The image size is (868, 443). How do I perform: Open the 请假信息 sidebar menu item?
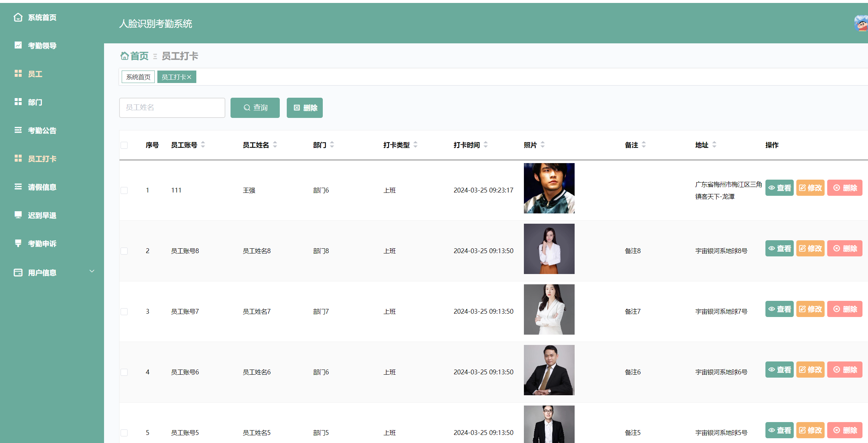[x=42, y=187]
